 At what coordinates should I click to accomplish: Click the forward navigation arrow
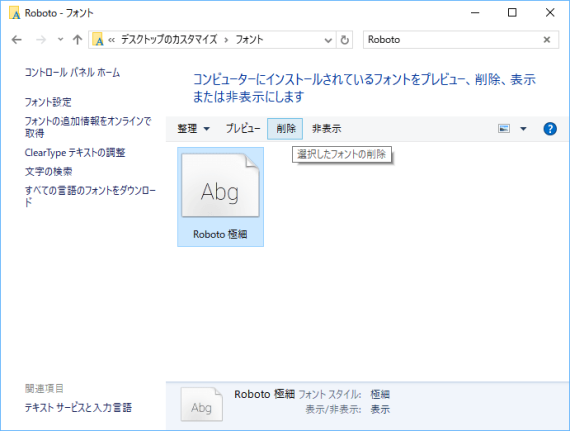(41, 40)
